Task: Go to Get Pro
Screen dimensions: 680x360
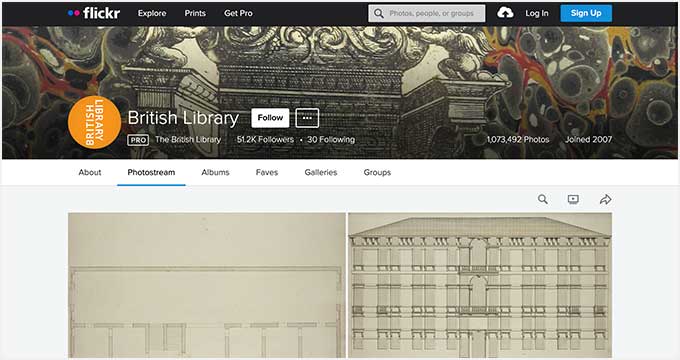Action: [238, 13]
